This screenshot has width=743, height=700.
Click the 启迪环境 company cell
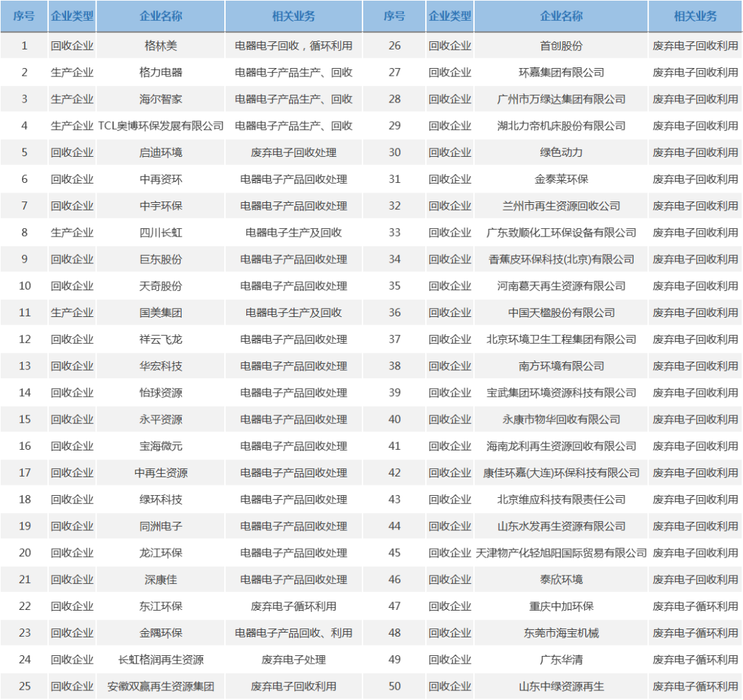[160, 153]
